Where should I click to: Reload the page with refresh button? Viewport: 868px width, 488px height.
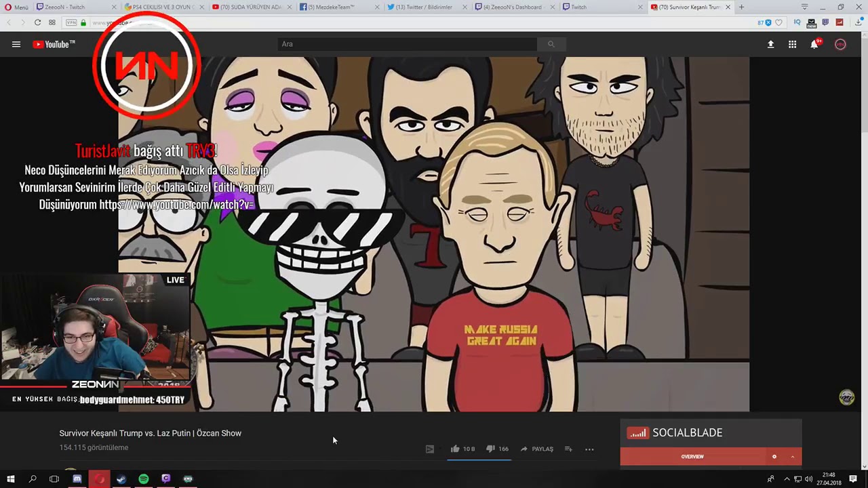coord(37,22)
